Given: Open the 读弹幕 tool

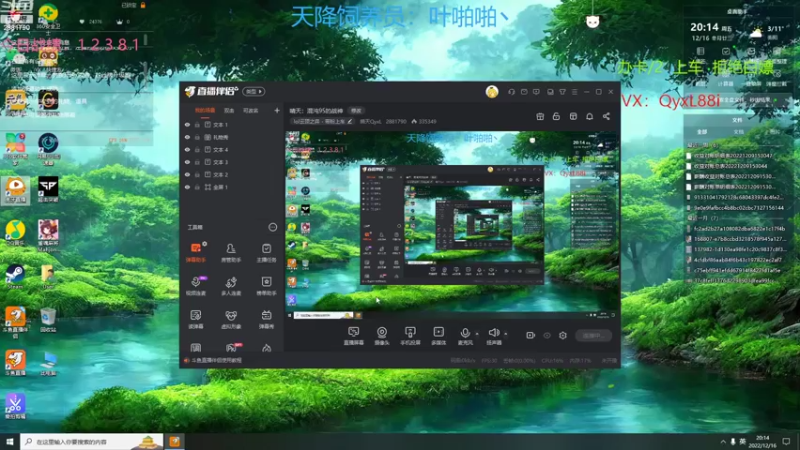Looking at the screenshot, I should (196, 319).
